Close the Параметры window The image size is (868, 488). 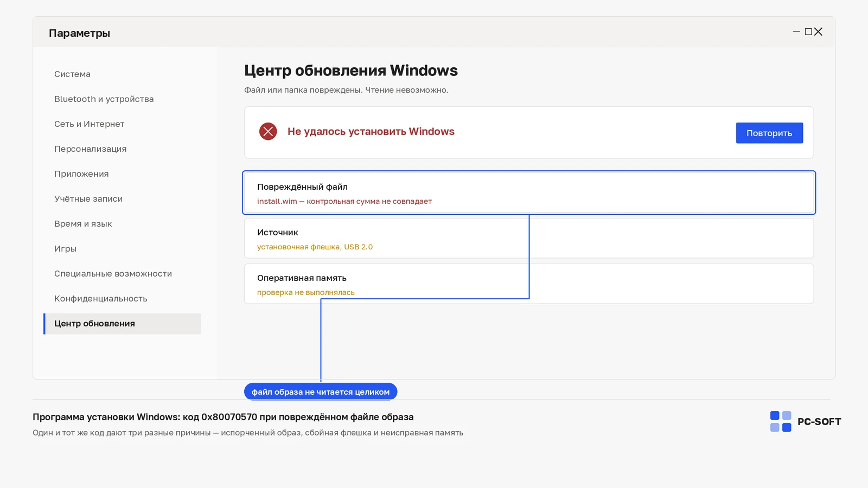(818, 32)
